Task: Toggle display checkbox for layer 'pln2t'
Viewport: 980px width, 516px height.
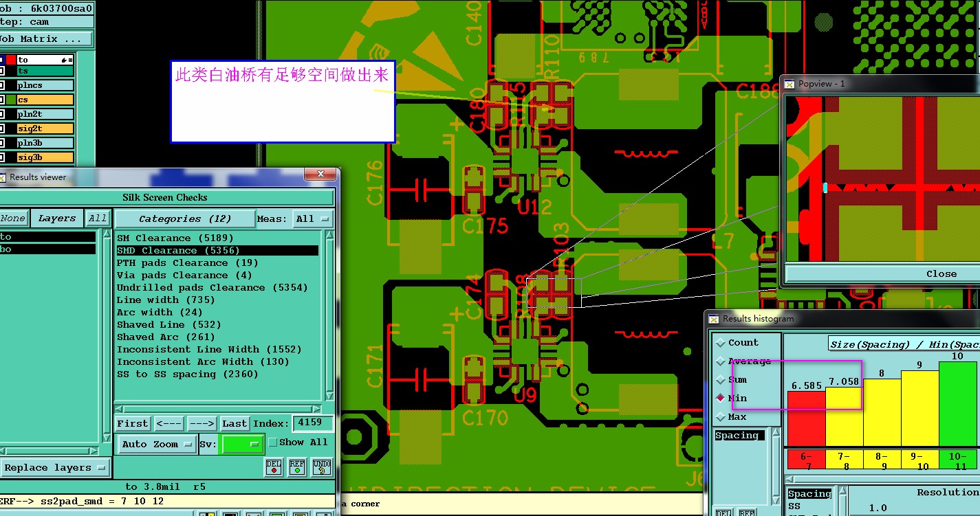Action: tap(2, 114)
